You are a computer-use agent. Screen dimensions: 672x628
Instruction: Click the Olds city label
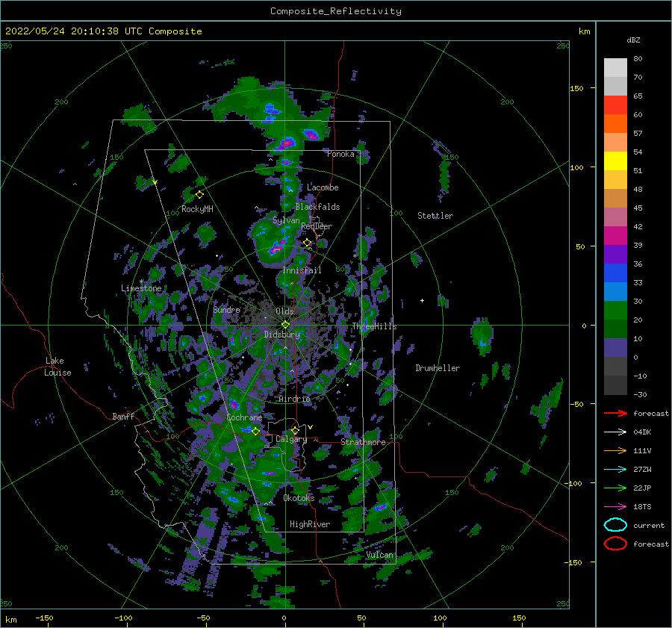pos(284,311)
